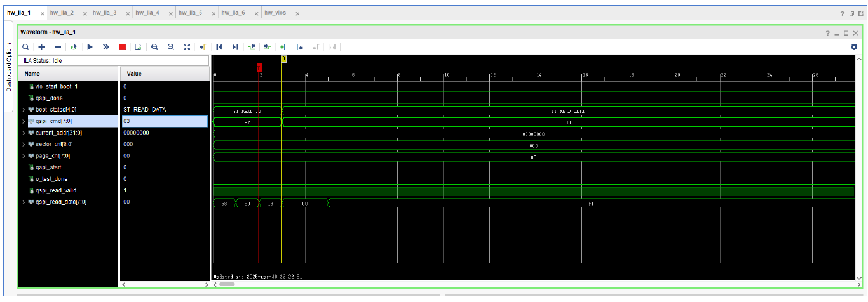868x302 pixels.
Task: Click the 00000000 value of current_addr
Action: [x=165, y=133]
